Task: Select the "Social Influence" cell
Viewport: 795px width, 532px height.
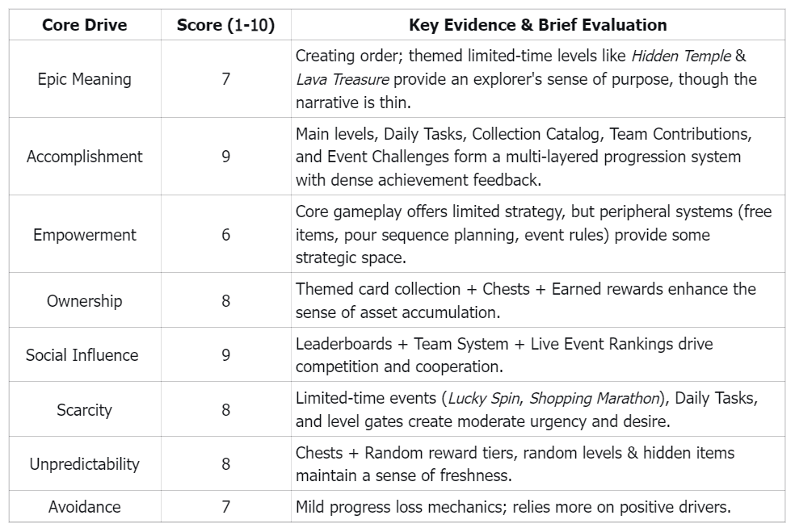Action: click(x=82, y=355)
